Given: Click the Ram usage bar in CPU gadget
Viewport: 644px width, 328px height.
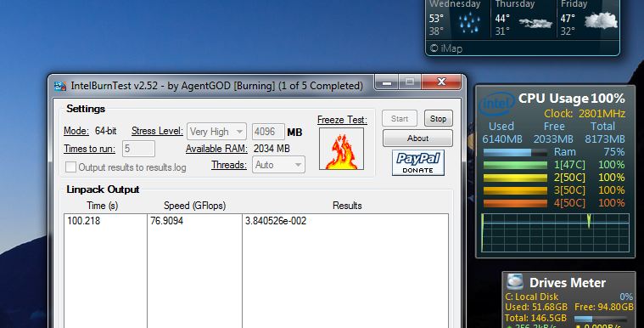Looking at the screenshot, I should (515, 152).
